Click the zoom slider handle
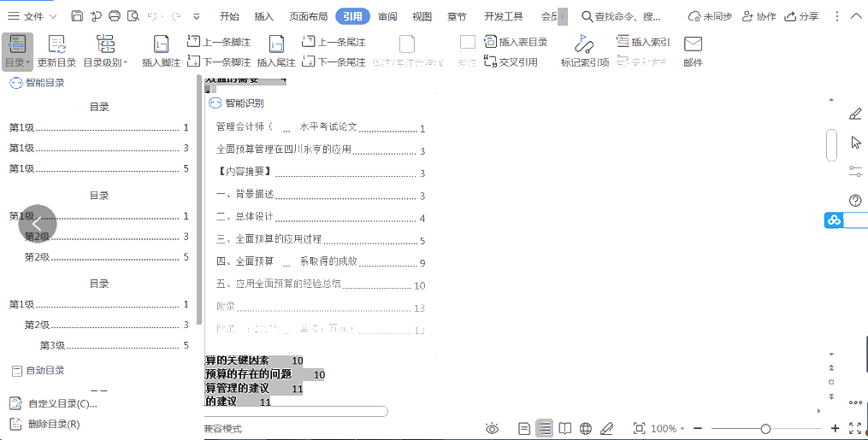Image resolution: width=868 pixels, height=440 pixels. click(765, 428)
